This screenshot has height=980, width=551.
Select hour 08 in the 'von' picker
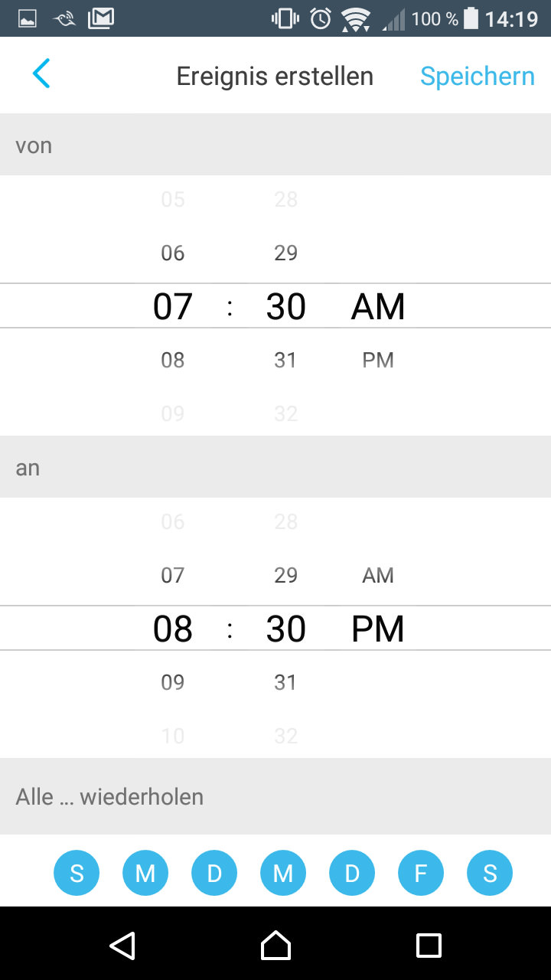tap(173, 360)
